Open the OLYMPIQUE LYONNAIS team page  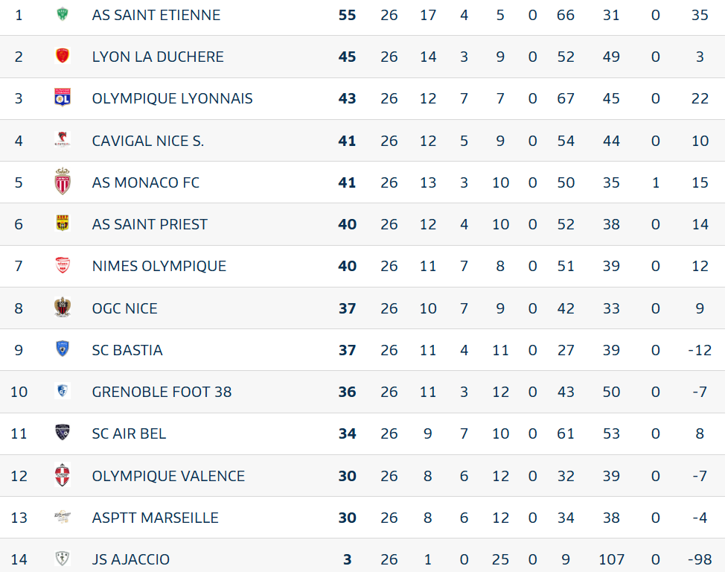coord(172,98)
